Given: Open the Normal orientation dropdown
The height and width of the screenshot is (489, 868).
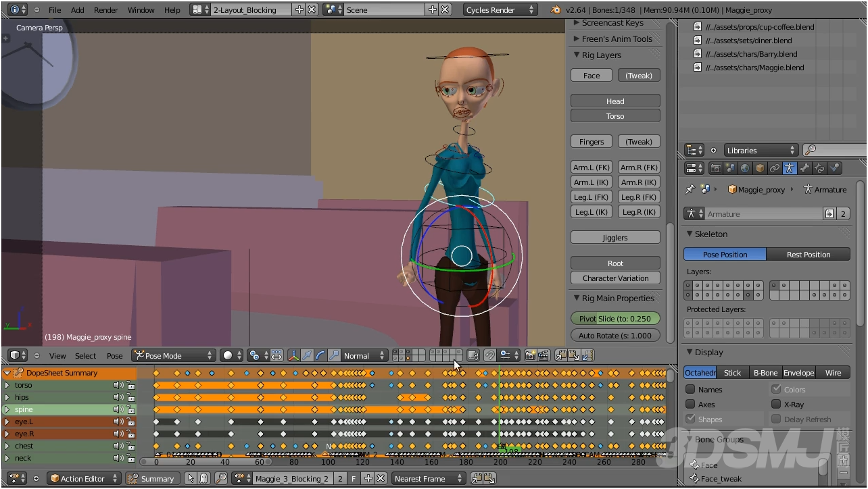Looking at the screenshot, I should [364, 355].
